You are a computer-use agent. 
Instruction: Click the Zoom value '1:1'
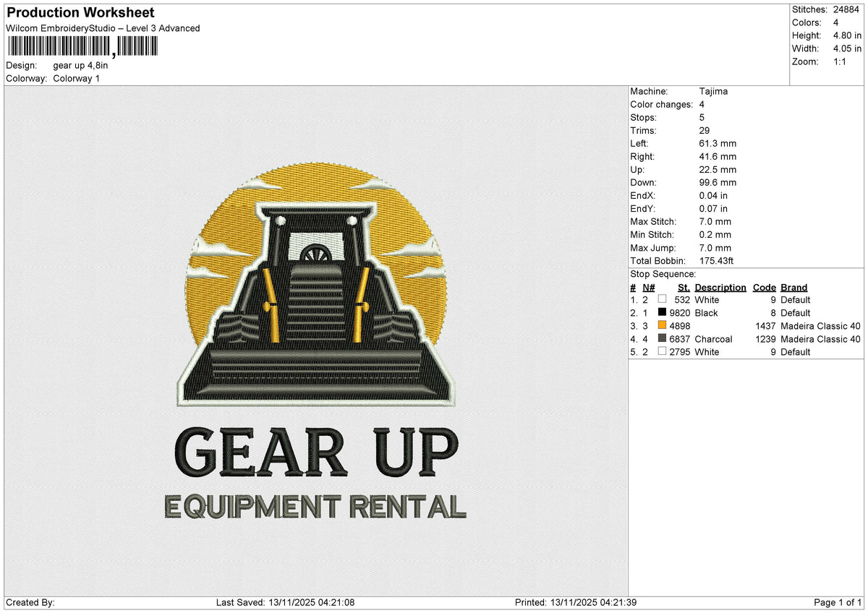pyautogui.click(x=841, y=61)
